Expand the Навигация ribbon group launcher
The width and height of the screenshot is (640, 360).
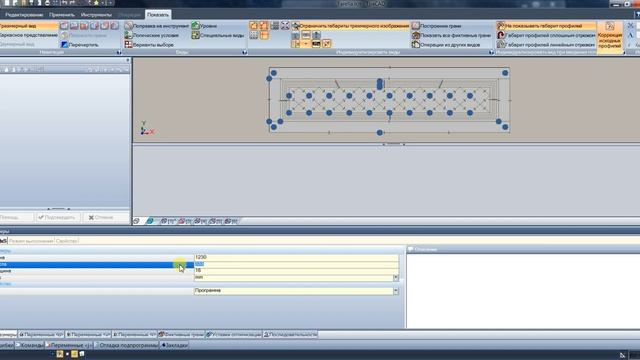[119, 52]
